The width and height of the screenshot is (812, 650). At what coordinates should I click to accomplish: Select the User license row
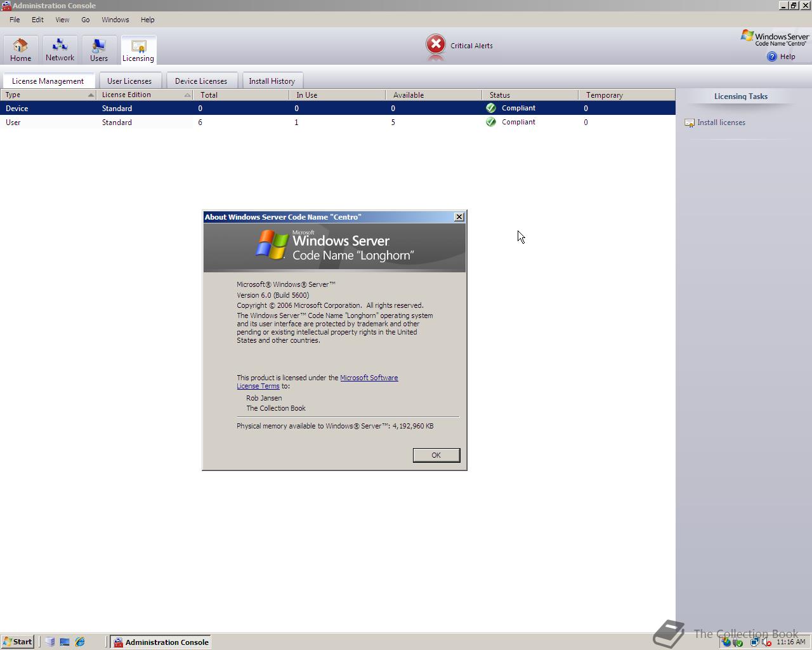(337, 122)
